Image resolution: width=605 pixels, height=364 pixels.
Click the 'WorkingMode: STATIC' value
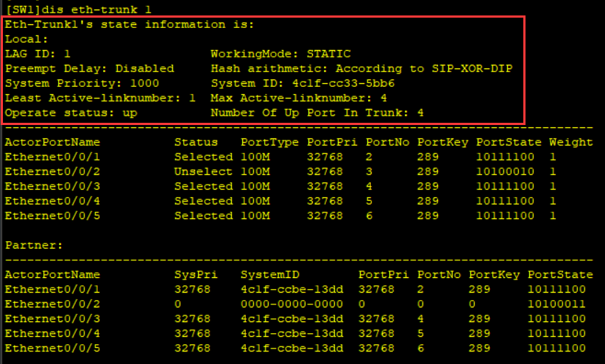[281, 54]
